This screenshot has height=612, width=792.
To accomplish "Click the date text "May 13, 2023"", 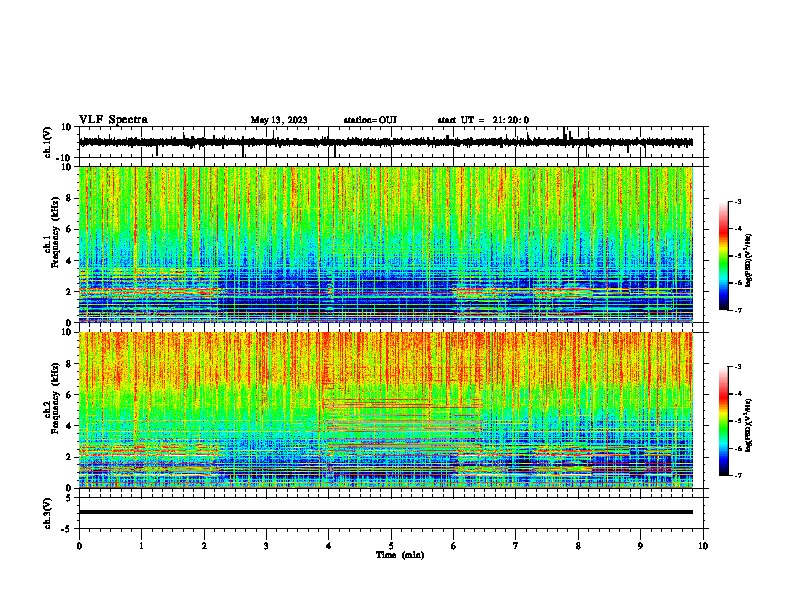I will pos(279,120).
